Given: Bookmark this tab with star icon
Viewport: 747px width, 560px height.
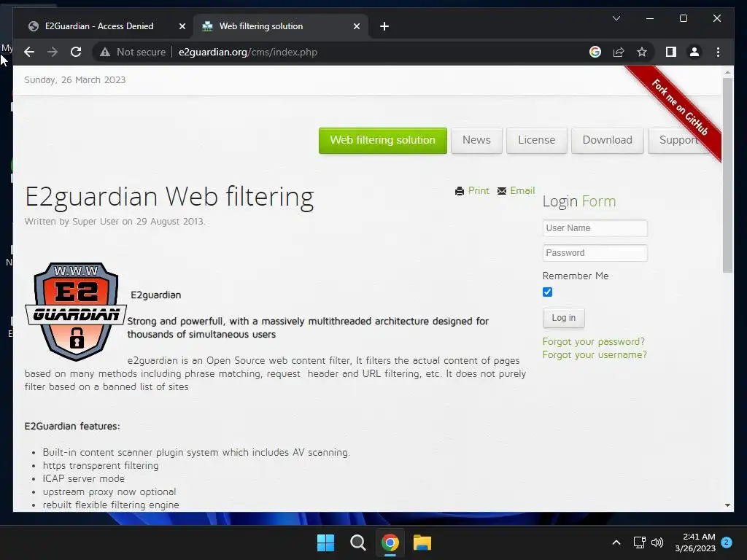Looking at the screenshot, I should (642, 52).
